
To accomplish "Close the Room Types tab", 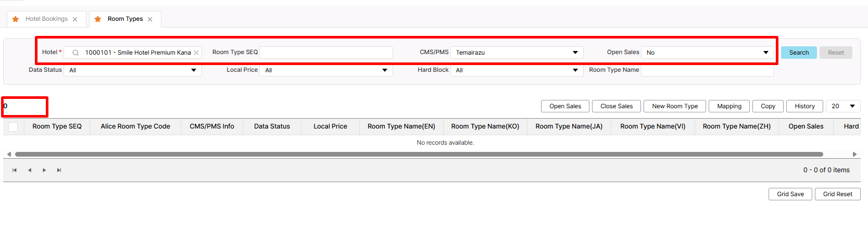I will click(x=150, y=19).
